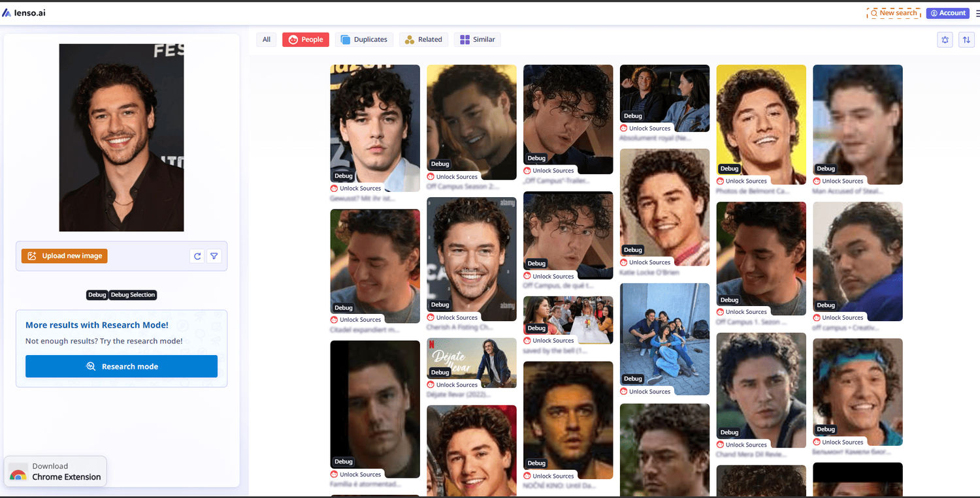Unlock Sources for 'saved by the bell' result
Viewport: 980px width, 498px height.
(x=549, y=341)
